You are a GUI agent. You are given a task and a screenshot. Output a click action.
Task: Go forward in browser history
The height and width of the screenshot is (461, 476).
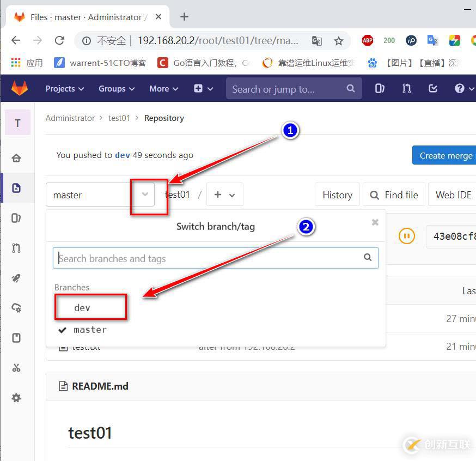tap(38, 40)
